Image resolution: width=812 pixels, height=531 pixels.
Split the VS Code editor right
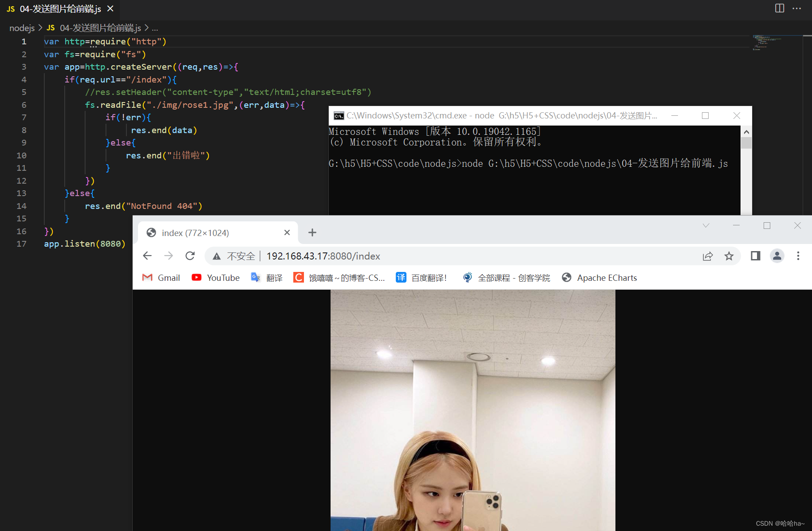[x=780, y=8]
